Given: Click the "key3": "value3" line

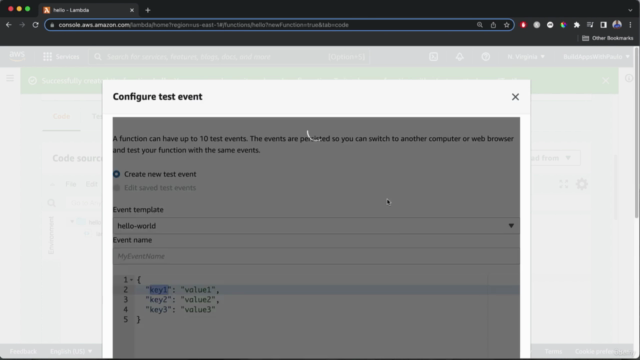Looking at the screenshot, I should click(x=180, y=310).
